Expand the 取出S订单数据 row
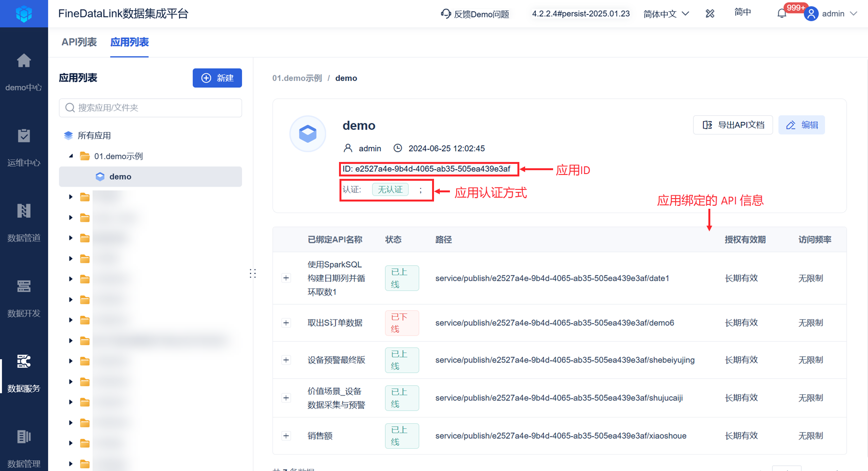868x471 pixels. (x=286, y=323)
